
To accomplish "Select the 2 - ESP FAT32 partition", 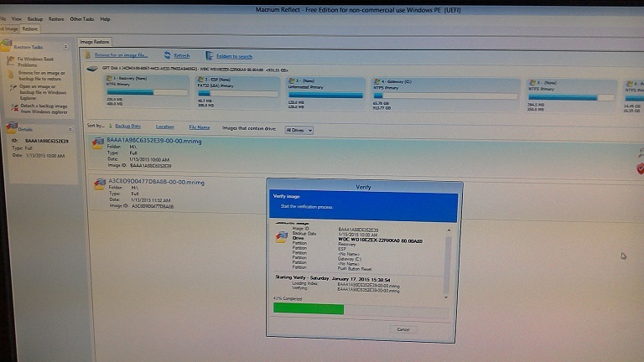I will (238, 92).
